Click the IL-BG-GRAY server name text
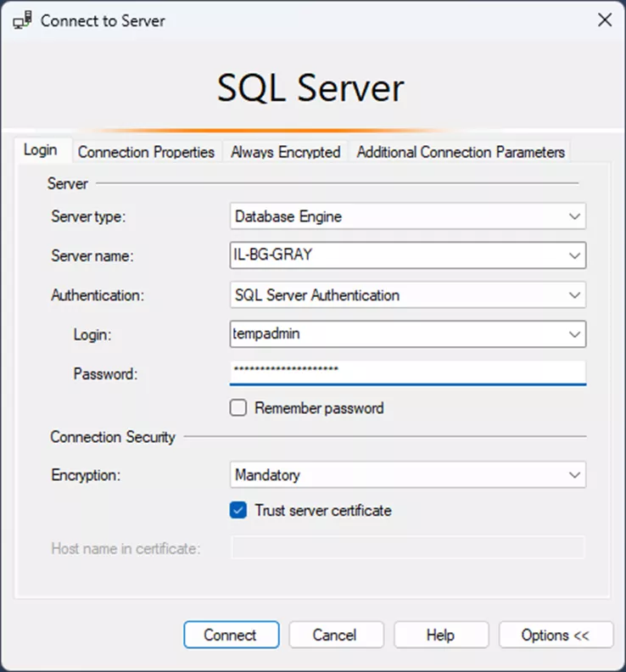 pos(272,255)
